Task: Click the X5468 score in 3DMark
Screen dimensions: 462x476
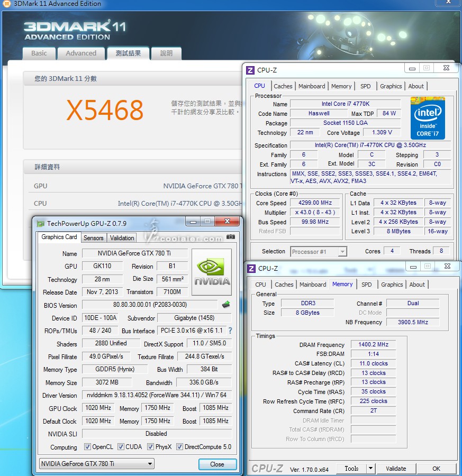Action: click(105, 110)
